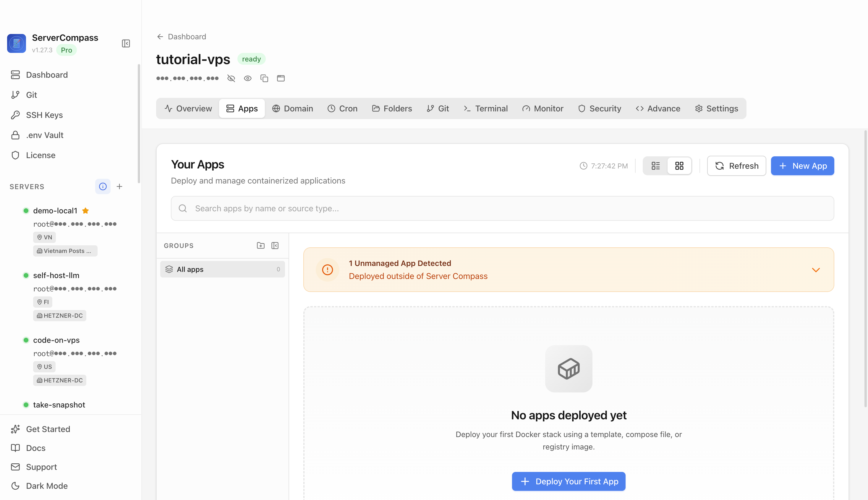Open the Overview tab

188,108
